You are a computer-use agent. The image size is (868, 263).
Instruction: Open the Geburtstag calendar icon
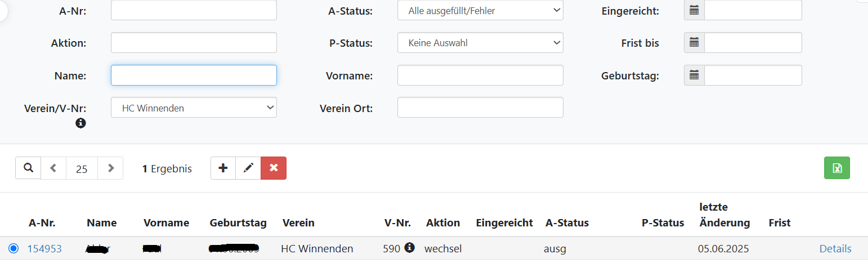(694, 75)
